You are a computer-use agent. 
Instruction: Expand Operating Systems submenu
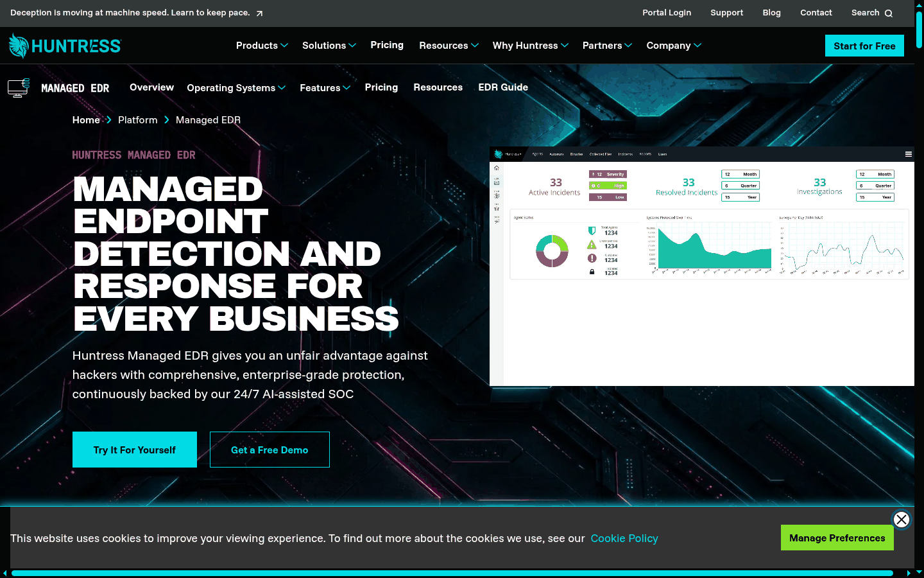pos(236,88)
